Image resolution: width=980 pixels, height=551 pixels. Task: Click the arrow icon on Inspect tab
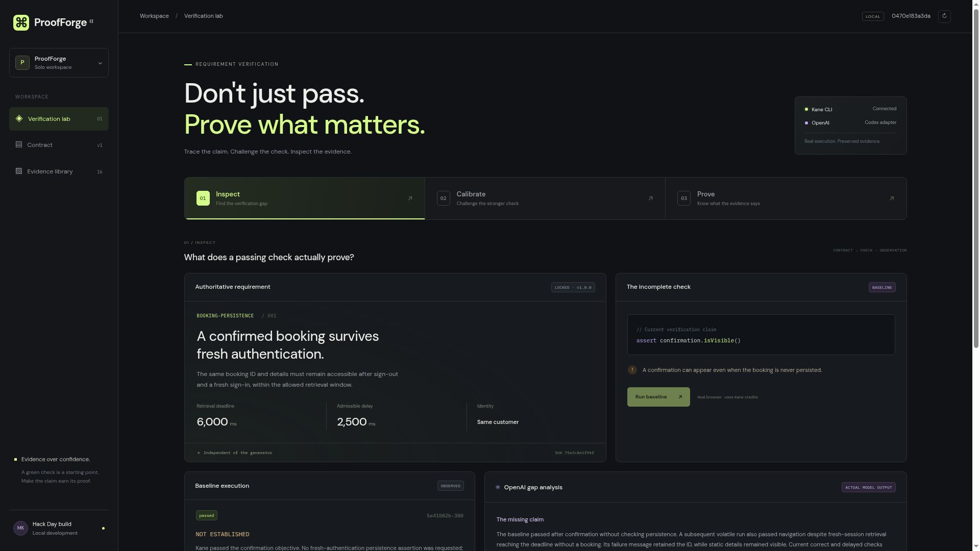[410, 198]
